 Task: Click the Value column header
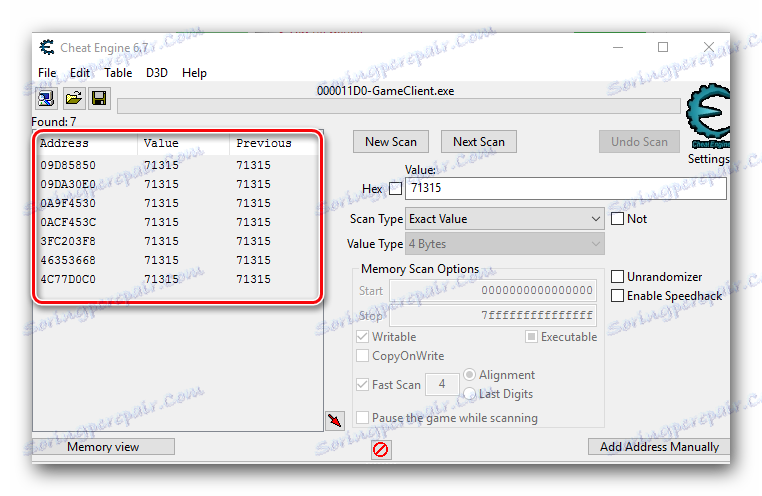(183, 143)
